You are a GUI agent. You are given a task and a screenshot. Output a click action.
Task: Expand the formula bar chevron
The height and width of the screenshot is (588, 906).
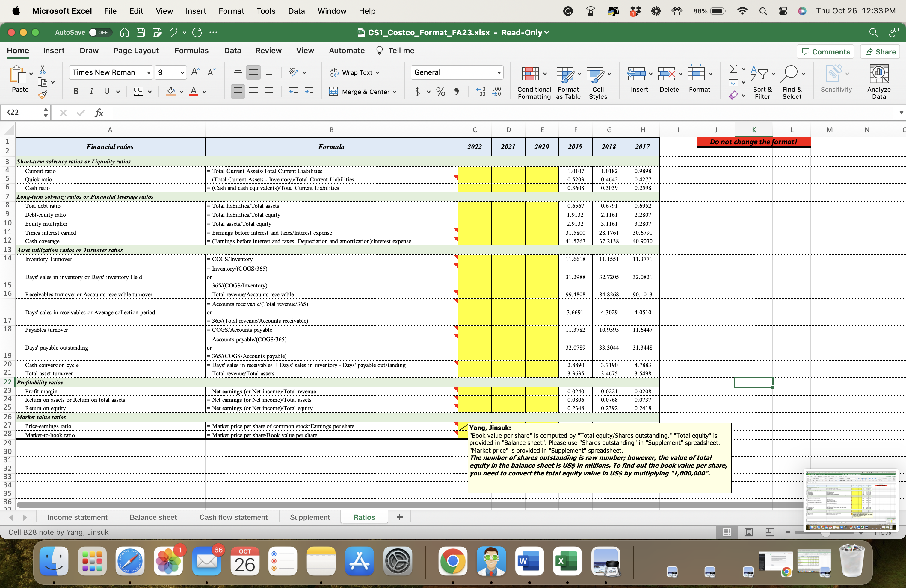tap(901, 113)
